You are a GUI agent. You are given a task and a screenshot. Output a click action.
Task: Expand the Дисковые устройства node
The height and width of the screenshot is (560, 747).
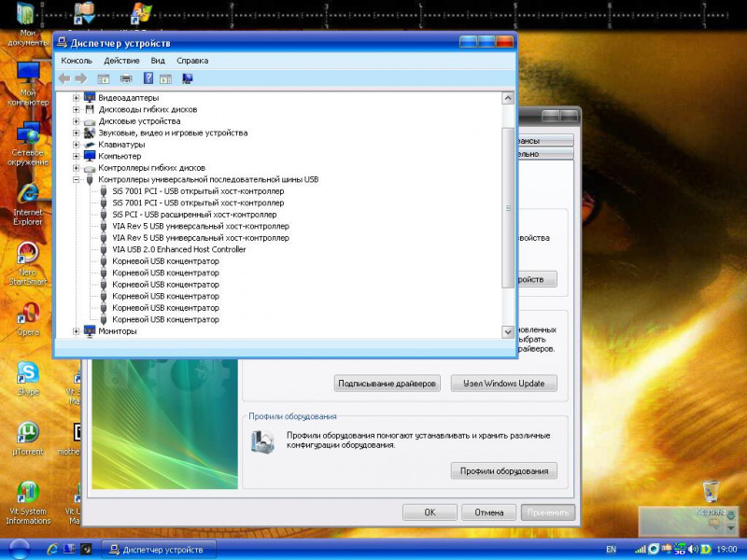[76, 121]
